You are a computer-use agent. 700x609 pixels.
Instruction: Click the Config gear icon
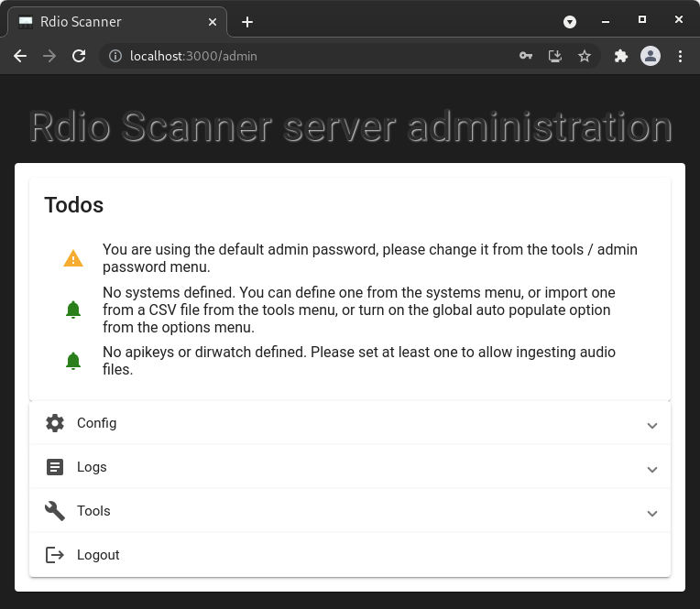click(55, 423)
